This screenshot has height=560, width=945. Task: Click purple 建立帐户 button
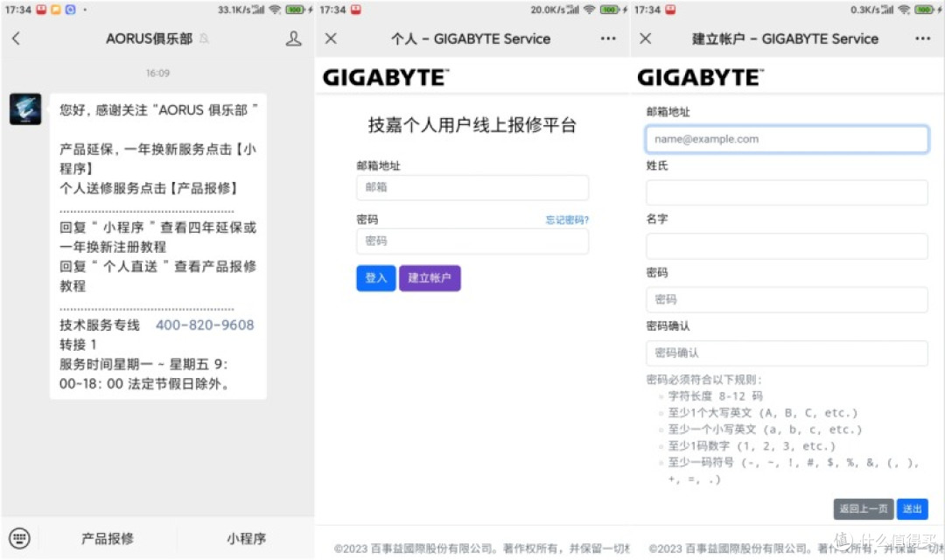(x=430, y=278)
